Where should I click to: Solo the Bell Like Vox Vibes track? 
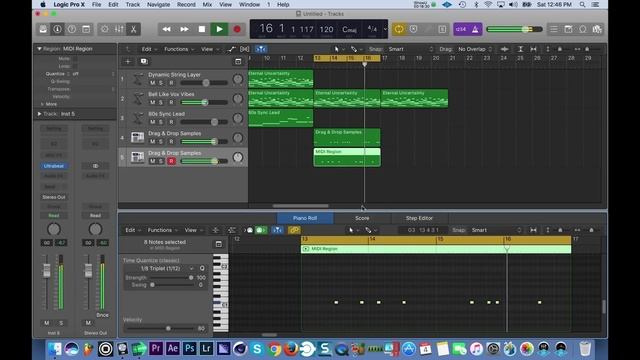pos(161,102)
